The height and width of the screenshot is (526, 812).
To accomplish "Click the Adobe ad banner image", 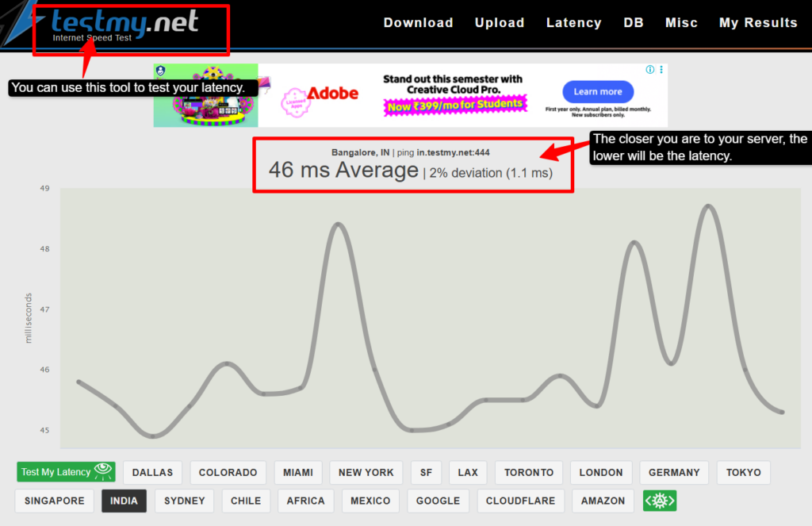I will (x=410, y=95).
